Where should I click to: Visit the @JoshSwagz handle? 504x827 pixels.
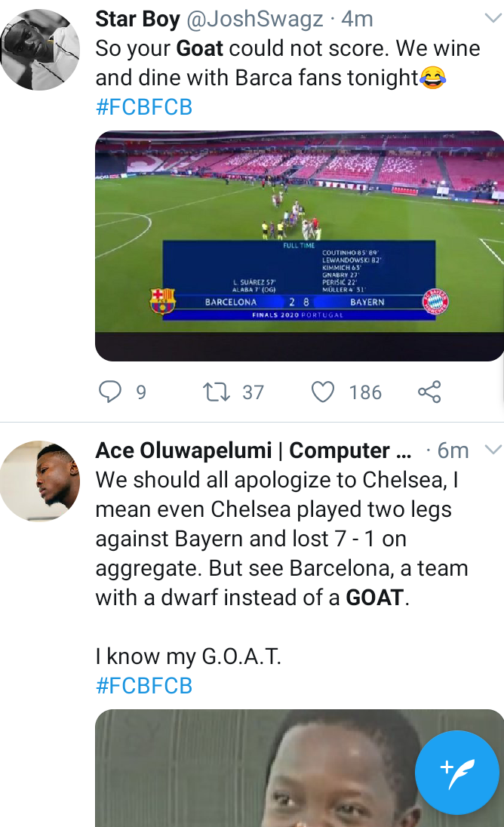point(254,19)
